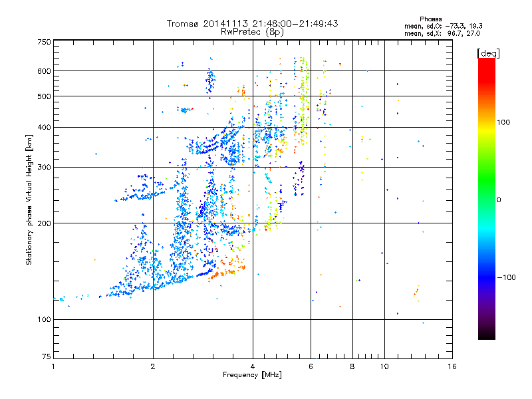Viewport: 532px width, 399px height.
Task: Click 'mean, sd,X: 96.7, 27.0' text
Action: click(x=442, y=33)
